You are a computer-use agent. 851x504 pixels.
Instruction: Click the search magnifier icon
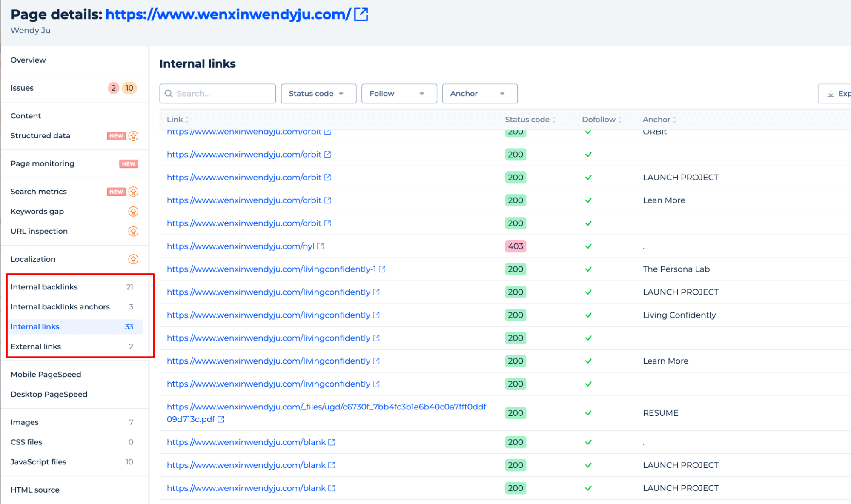pos(169,94)
